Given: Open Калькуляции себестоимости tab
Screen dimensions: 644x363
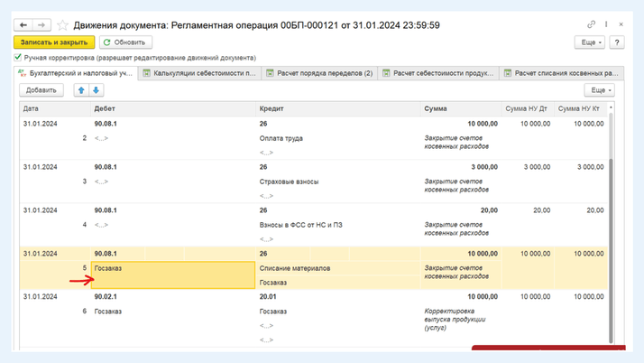Looking at the screenshot, I should (x=199, y=73).
